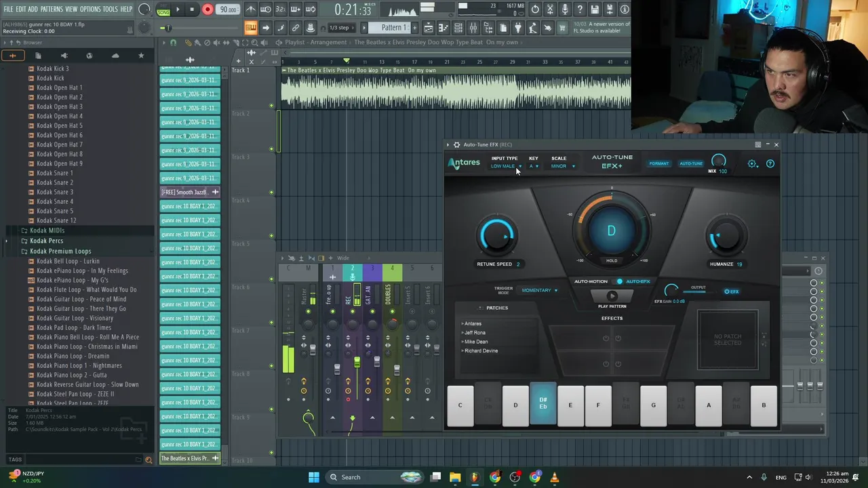The height and width of the screenshot is (488, 868).
Task: Click the link icon in toolbar
Action: coord(296,28)
